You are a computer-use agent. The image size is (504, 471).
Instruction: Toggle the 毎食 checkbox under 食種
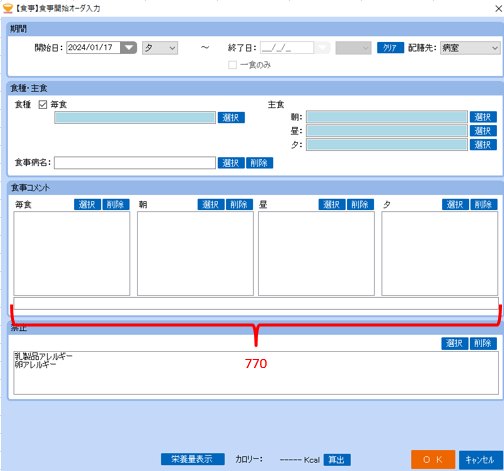point(43,105)
